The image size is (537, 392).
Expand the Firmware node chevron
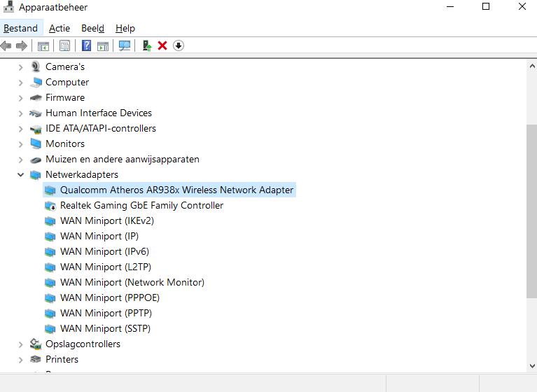pos(20,98)
